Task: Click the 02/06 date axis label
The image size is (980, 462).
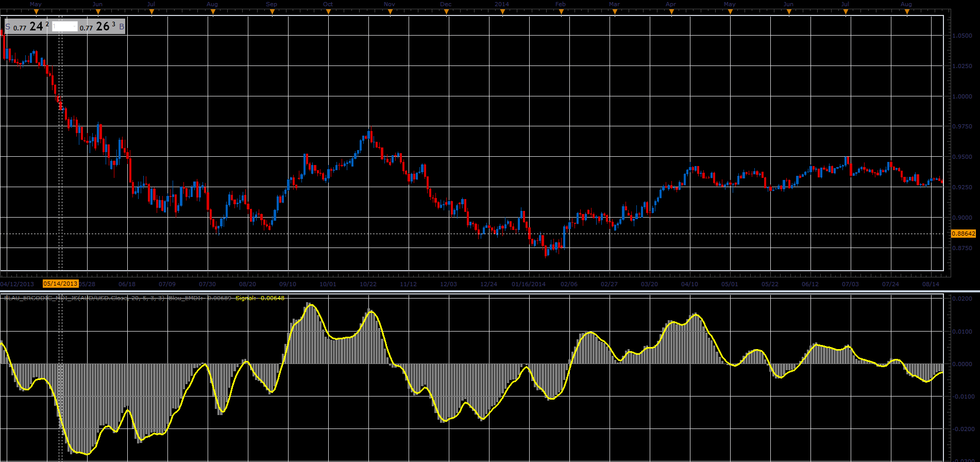Action: pyautogui.click(x=569, y=284)
